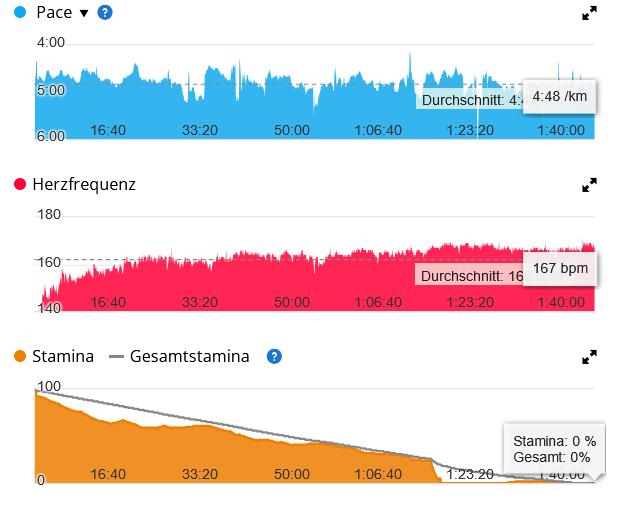The height and width of the screenshot is (511, 617).
Task: Toggle the Gesamtstamina series via its label
Action: (x=189, y=356)
